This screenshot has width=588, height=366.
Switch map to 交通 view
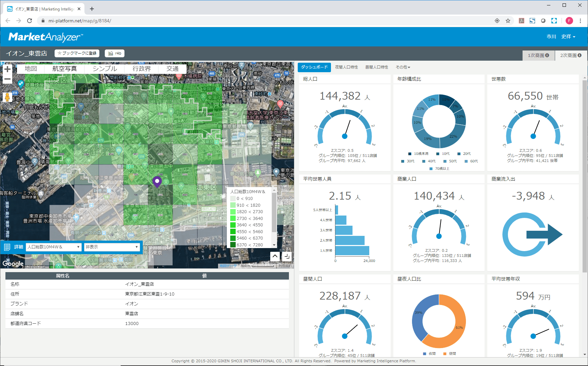[x=172, y=68]
